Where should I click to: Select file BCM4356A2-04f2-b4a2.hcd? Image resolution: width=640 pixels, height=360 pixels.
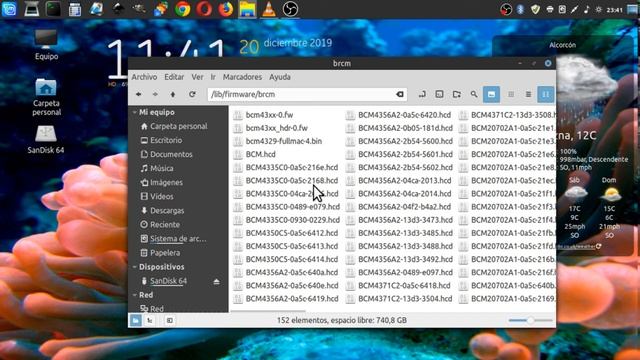pos(404,207)
